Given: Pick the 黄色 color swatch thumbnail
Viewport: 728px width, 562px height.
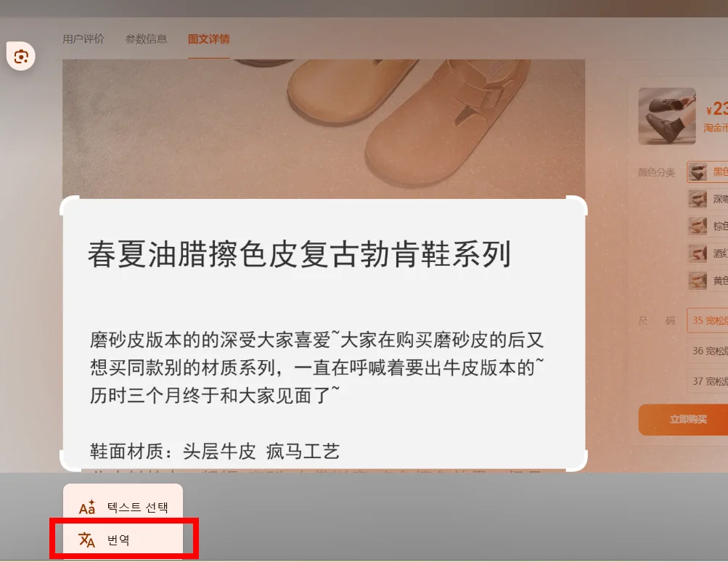Looking at the screenshot, I should coord(698,280).
